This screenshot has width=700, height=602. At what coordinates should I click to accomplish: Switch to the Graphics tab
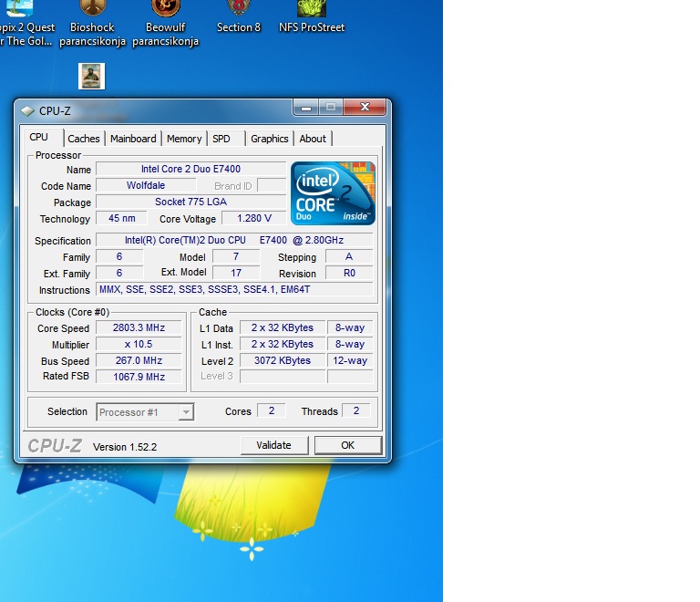[x=269, y=139]
